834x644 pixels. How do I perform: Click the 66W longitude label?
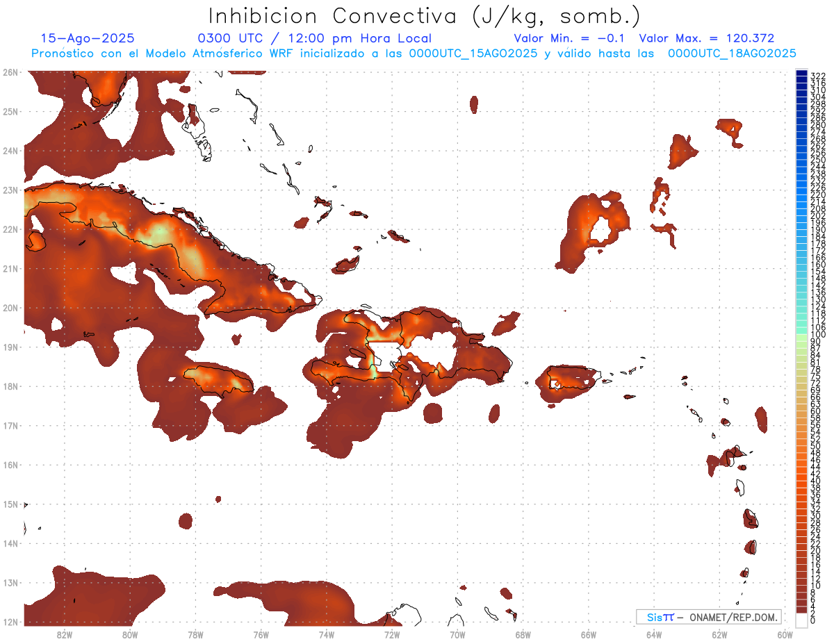pyautogui.click(x=588, y=634)
